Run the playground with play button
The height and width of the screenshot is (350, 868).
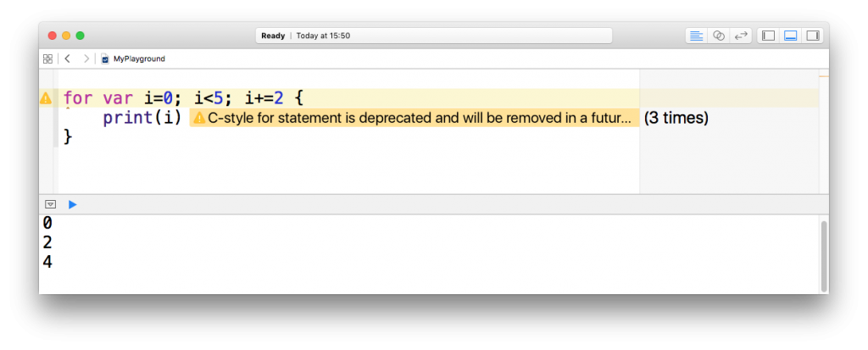[x=73, y=204]
